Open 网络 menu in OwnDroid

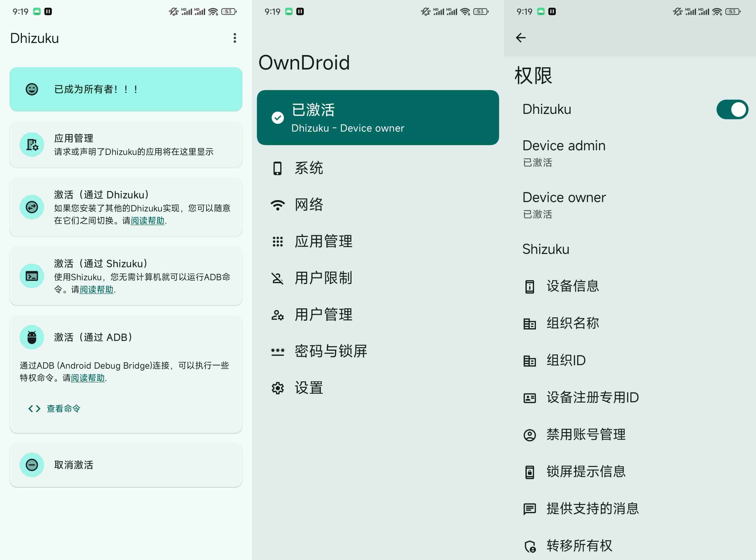click(x=378, y=205)
